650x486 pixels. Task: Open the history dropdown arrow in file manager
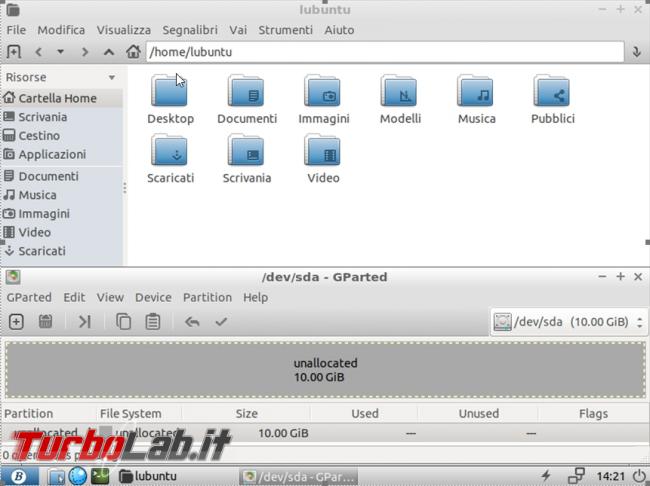tap(61, 52)
